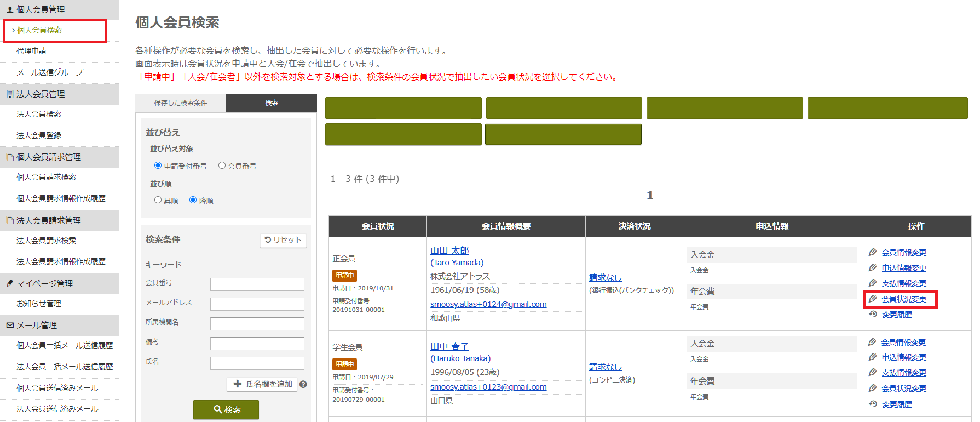
Task: Click 決済状況 column header
Action: click(x=635, y=226)
